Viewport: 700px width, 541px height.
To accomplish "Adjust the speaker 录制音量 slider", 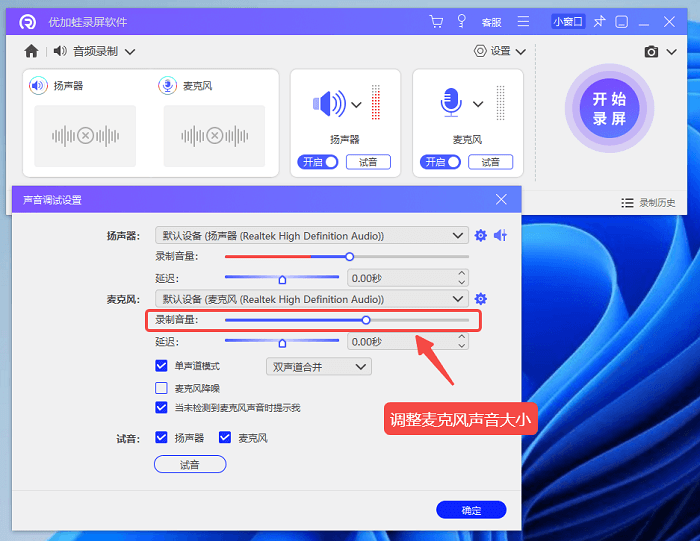I will coord(350,257).
